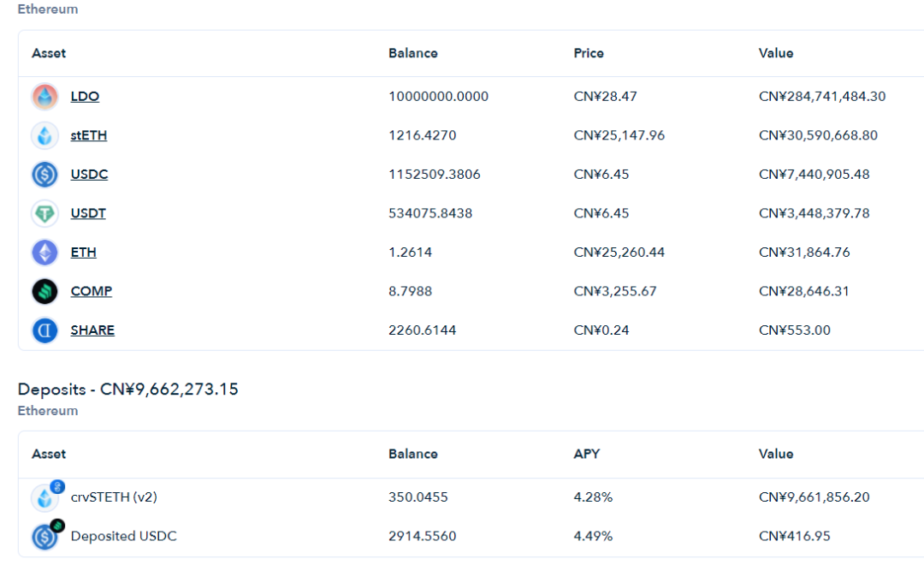Viewport: 924px width, 577px height.
Task: Follow the USDC asset link
Action: [x=89, y=175]
